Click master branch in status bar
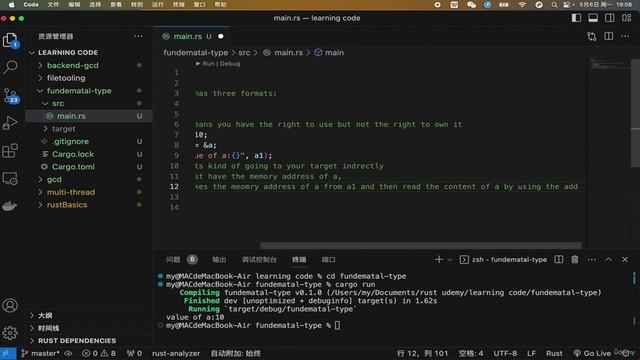The height and width of the screenshot is (360, 640). tap(41, 353)
